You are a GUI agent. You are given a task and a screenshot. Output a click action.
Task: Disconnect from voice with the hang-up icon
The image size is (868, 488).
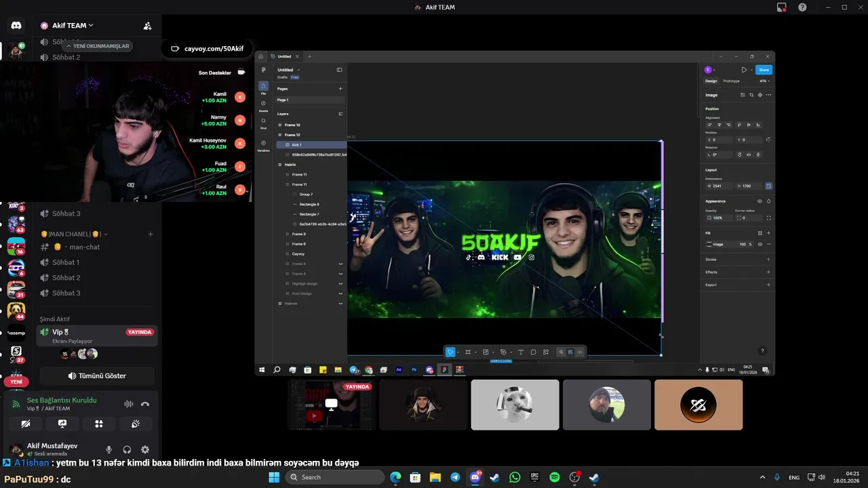pyautogui.click(x=145, y=404)
